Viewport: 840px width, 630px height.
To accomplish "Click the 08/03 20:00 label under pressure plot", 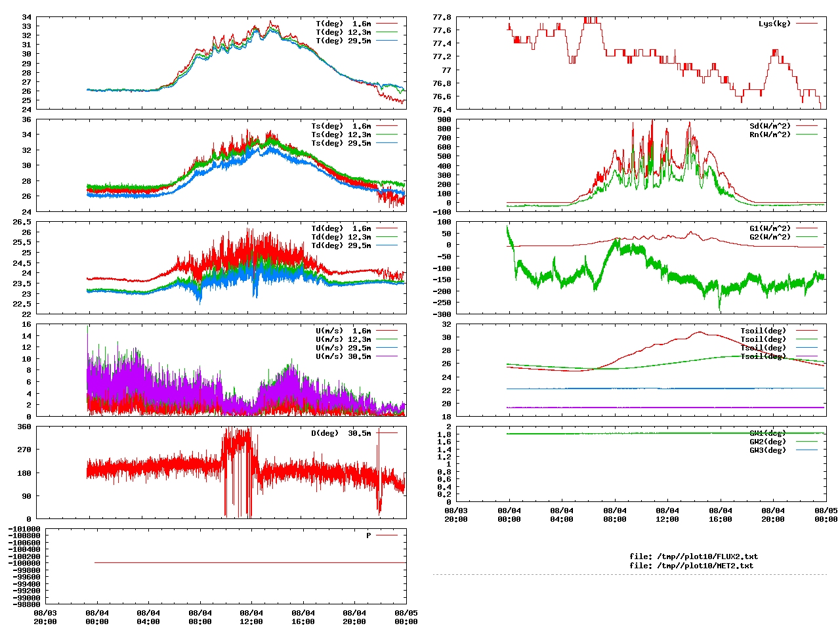I will tap(46, 617).
